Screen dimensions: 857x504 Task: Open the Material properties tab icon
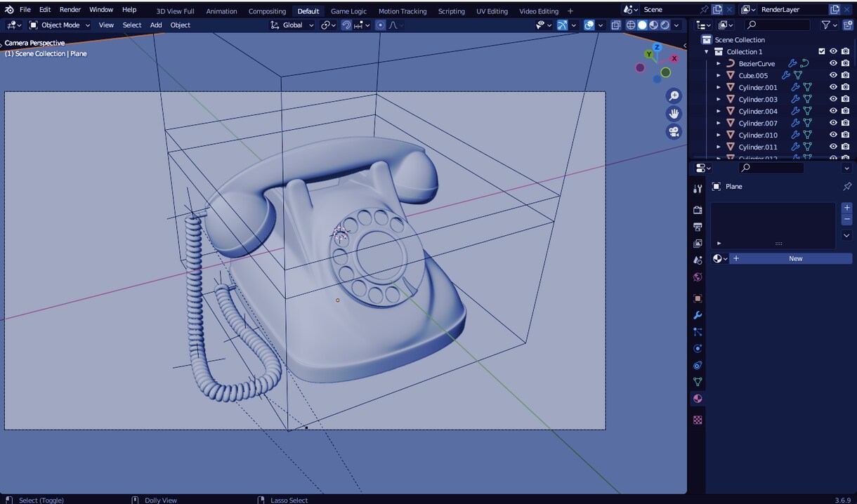pyautogui.click(x=698, y=399)
